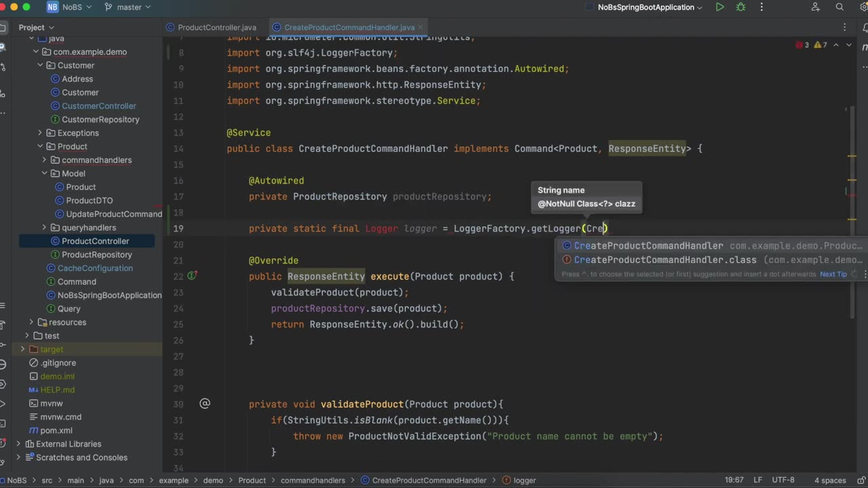The image size is (868, 488).
Task: Jump to previous highlighted error arrow
Action: coord(836,45)
